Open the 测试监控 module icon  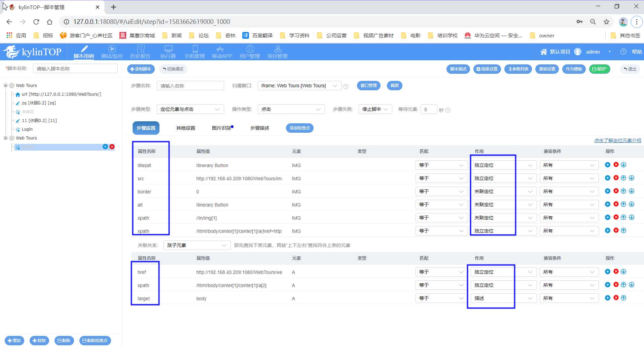tap(112, 49)
